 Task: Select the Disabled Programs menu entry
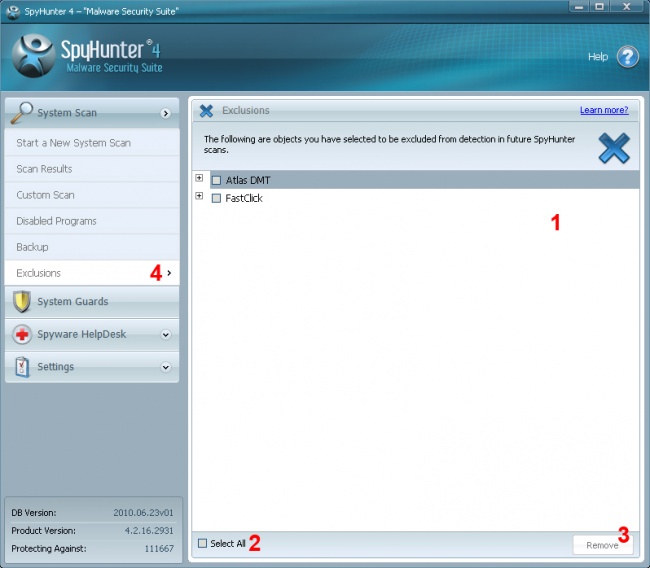point(56,221)
